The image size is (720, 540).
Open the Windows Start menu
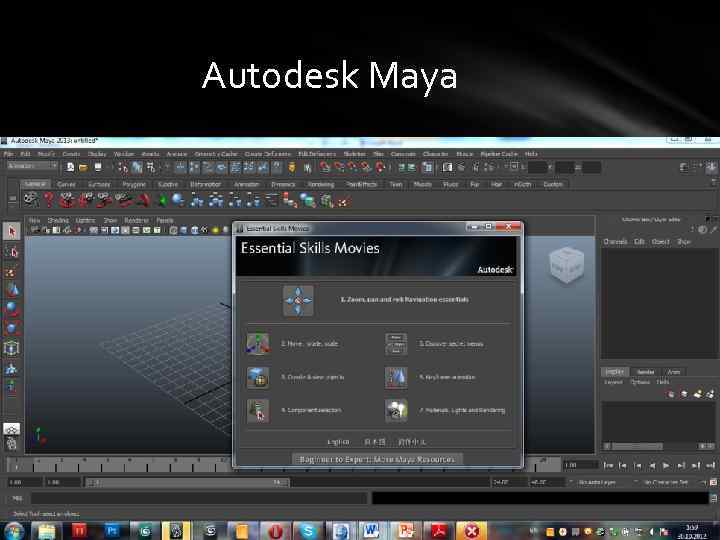point(14,531)
